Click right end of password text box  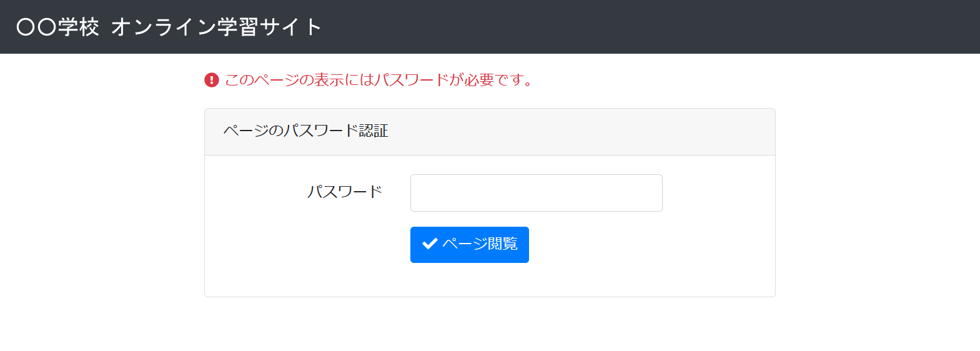coord(650,193)
